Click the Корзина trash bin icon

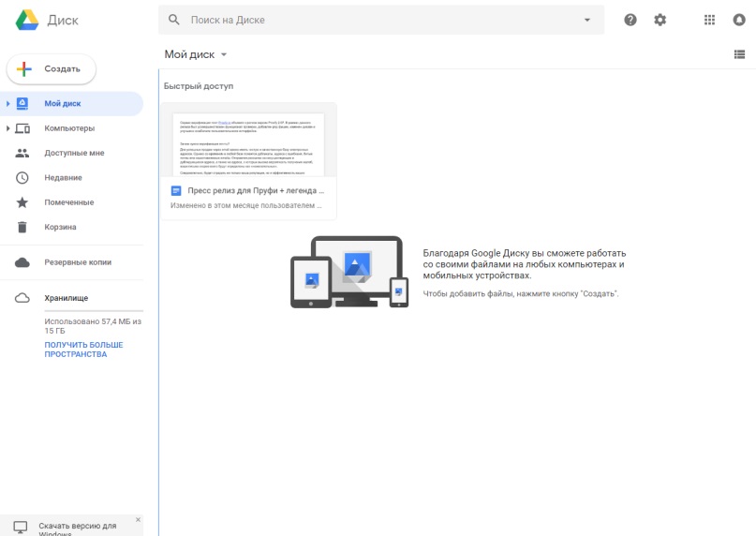pyautogui.click(x=22, y=227)
